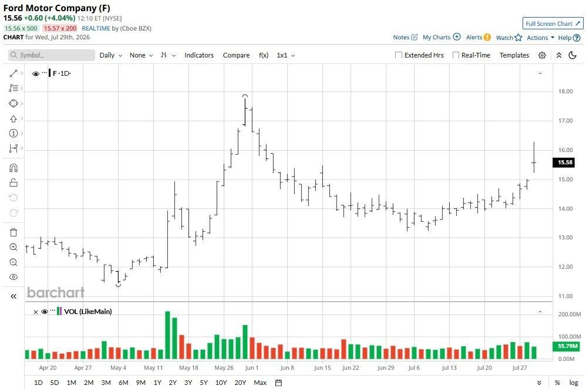
Task: Open the Templates menu
Action: click(514, 55)
